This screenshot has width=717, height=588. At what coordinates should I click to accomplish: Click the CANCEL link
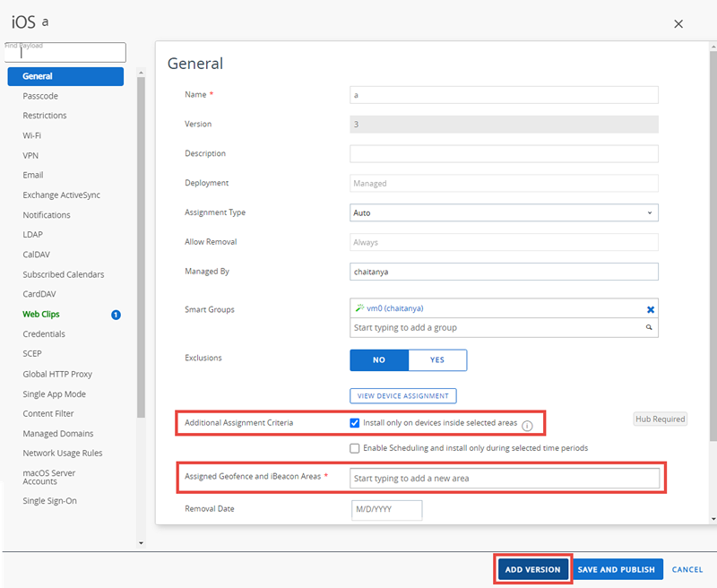(x=687, y=570)
